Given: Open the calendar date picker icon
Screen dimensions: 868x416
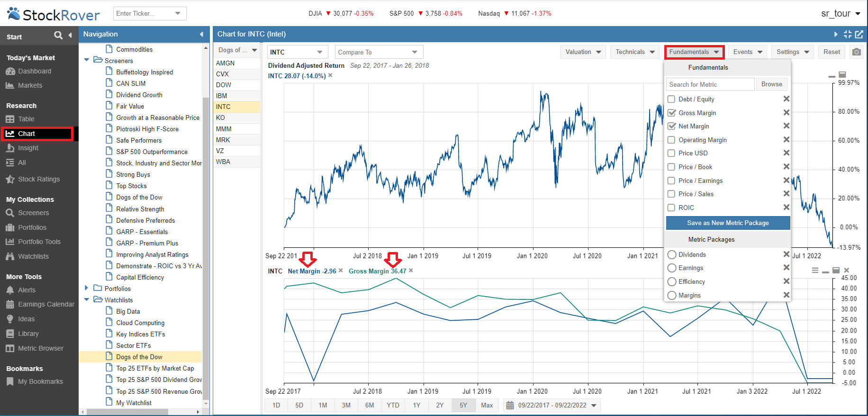Looking at the screenshot, I should [510, 405].
